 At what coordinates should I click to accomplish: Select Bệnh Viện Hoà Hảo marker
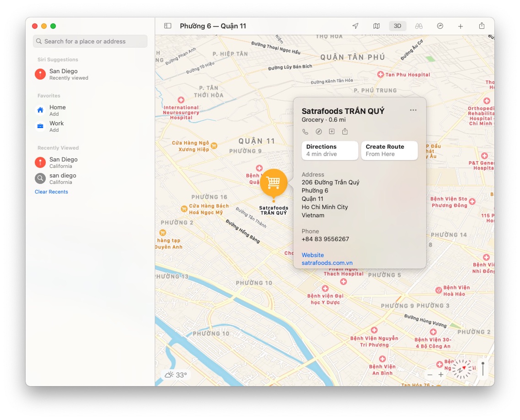(438, 290)
